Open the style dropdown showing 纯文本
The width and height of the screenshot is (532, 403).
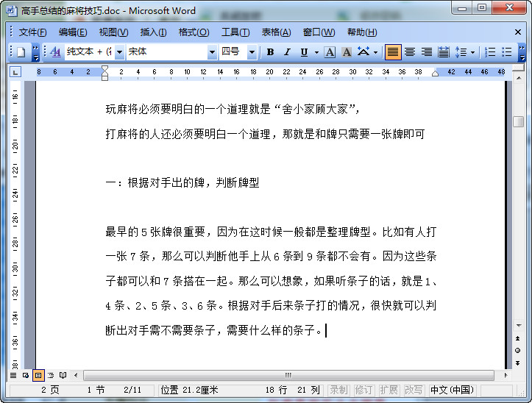(119, 52)
